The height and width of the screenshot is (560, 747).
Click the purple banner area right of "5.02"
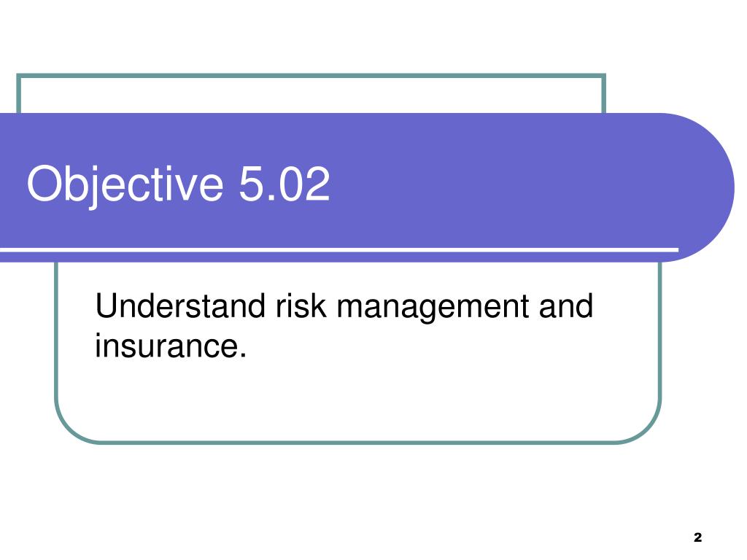coord(500,184)
